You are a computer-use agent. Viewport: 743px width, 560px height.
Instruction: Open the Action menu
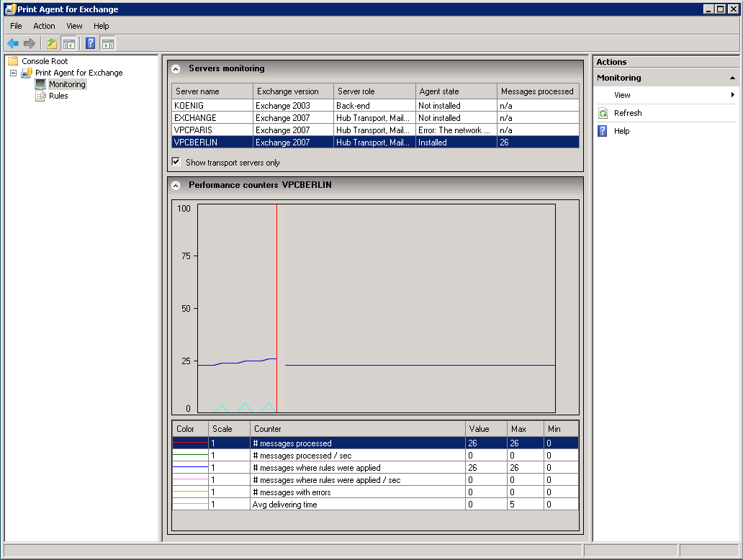(44, 26)
